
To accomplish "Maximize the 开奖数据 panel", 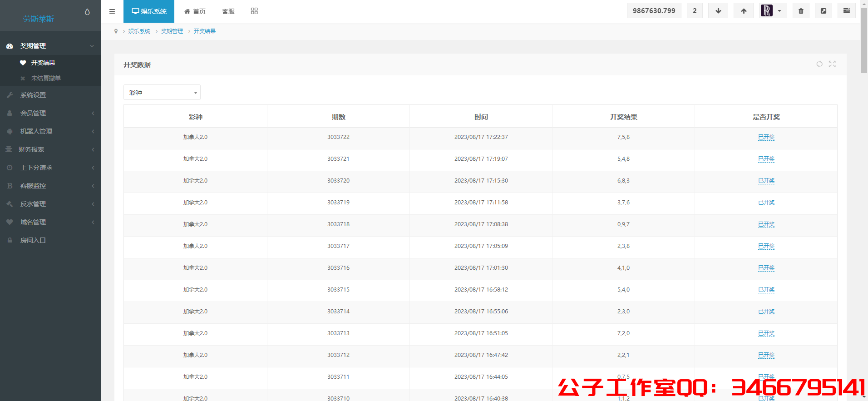I will pos(832,64).
